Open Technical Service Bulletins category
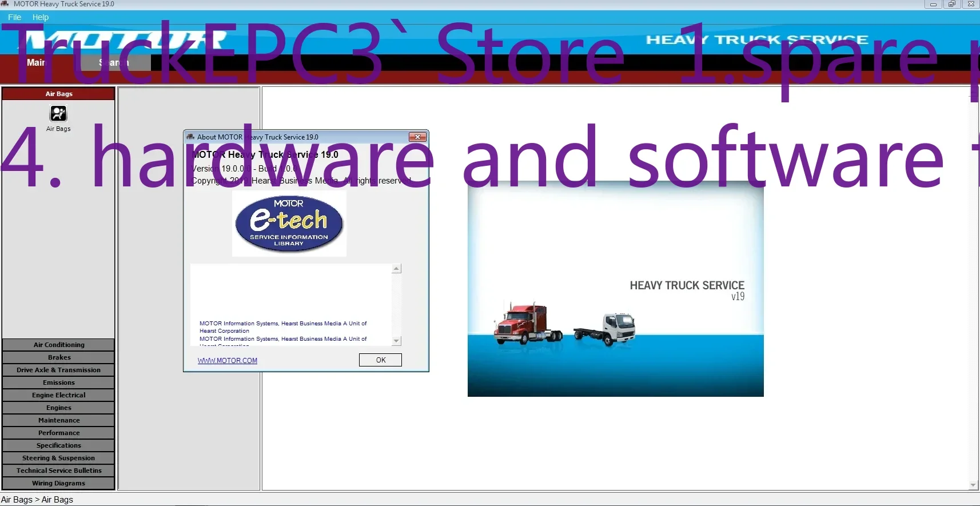 click(x=59, y=471)
